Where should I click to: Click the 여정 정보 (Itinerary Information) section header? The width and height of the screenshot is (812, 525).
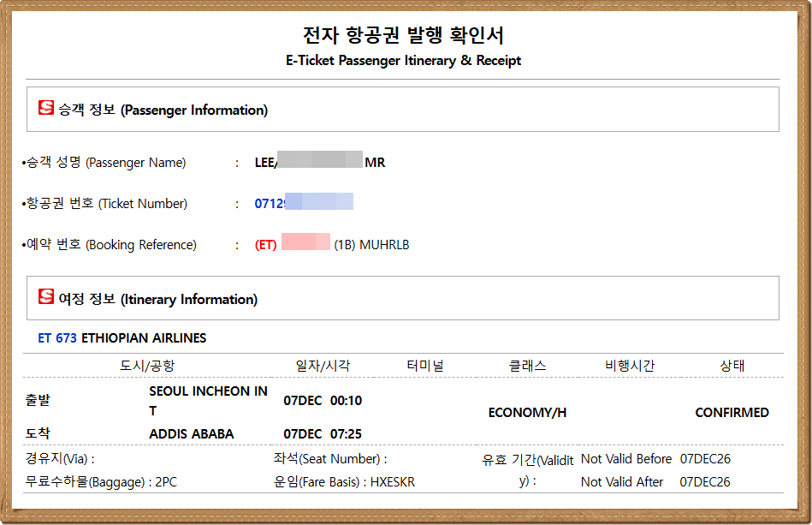(x=403, y=298)
